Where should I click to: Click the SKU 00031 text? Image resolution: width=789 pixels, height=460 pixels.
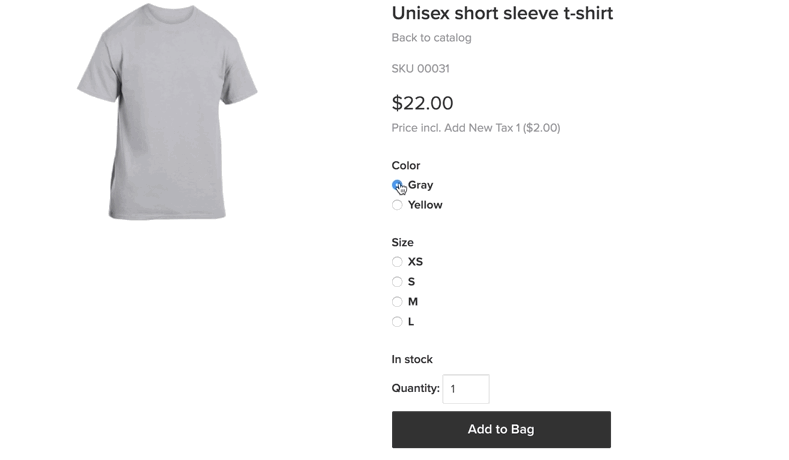[x=420, y=69]
